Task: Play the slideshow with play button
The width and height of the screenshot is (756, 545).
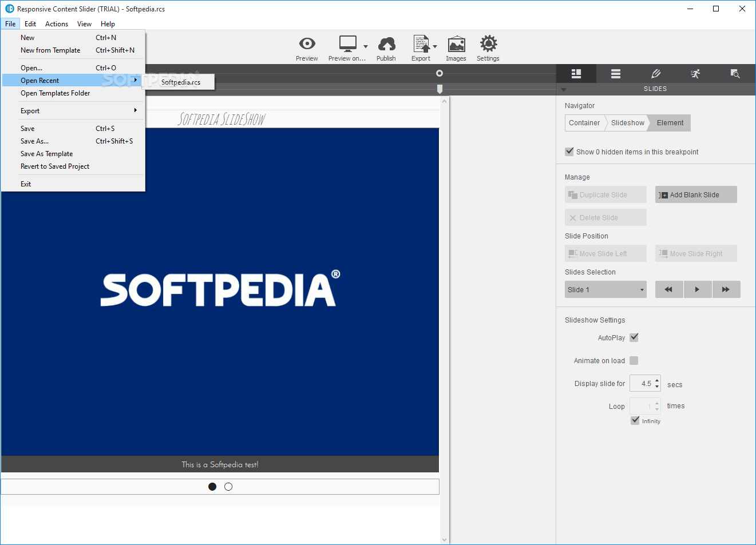Action: click(x=698, y=289)
